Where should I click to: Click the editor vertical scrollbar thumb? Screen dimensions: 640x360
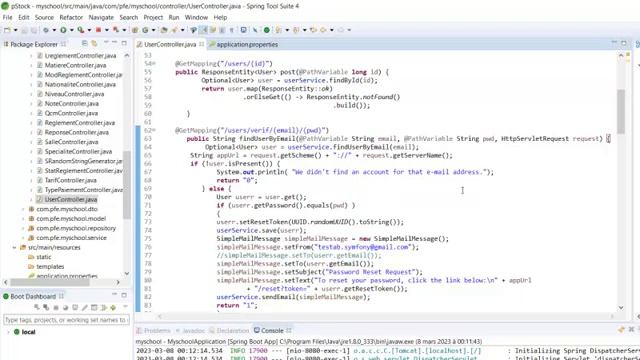621,111
